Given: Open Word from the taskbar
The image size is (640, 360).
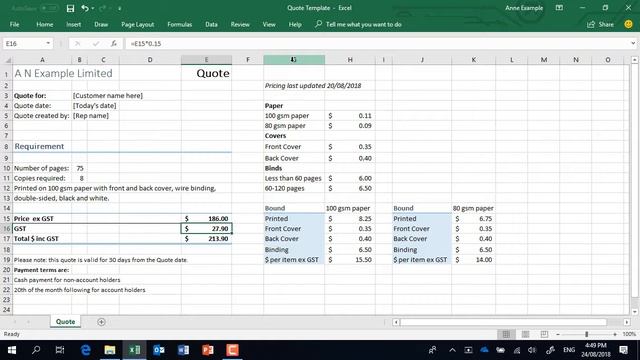Looking at the screenshot, I should click(183, 350).
